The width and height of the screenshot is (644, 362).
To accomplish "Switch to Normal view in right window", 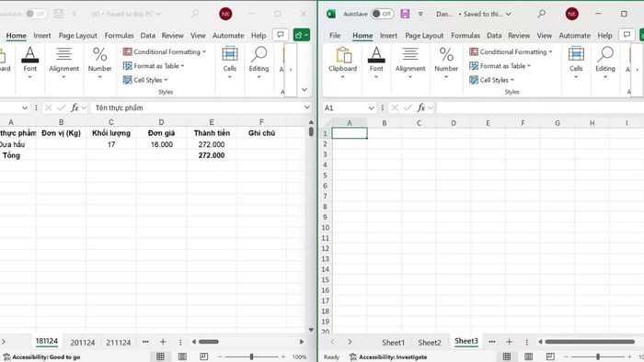I will click(507, 356).
